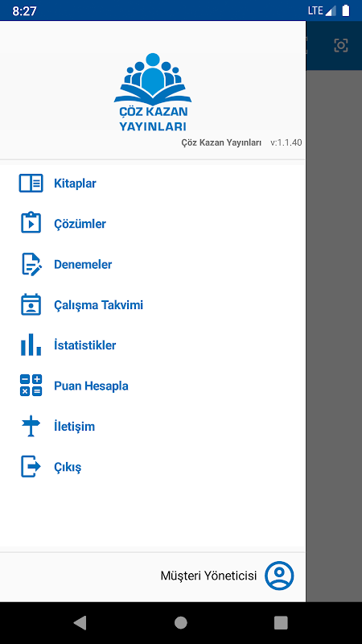The height and width of the screenshot is (644, 362).
Task: Open Çalışma Takvimi menu label
Action: tap(98, 305)
